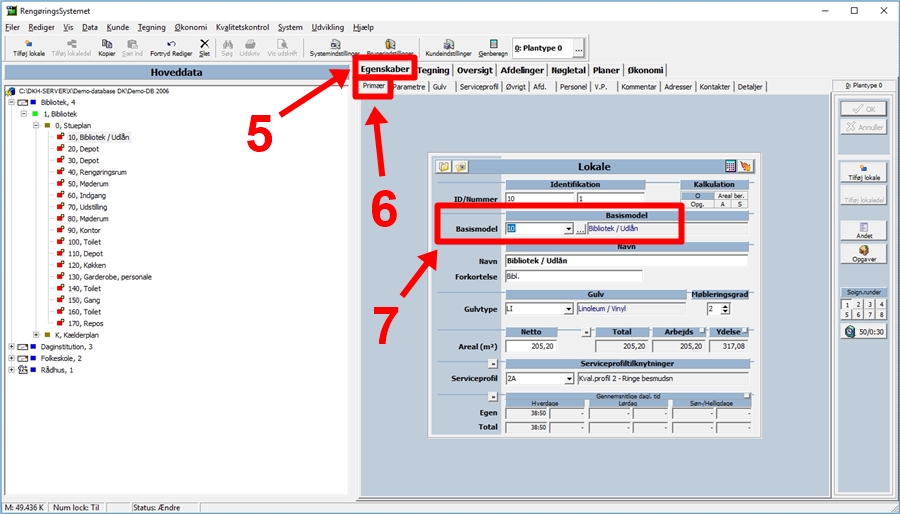The image size is (900, 514).
Task: Click the Vis udskrift preview icon
Action: (x=282, y=48)
